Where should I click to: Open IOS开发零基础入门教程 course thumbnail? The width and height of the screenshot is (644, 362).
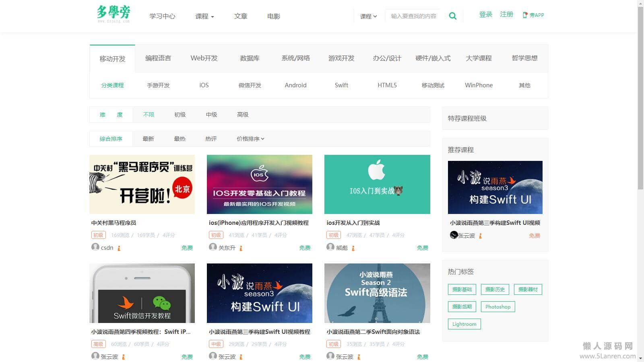click(x=260, y=184)
